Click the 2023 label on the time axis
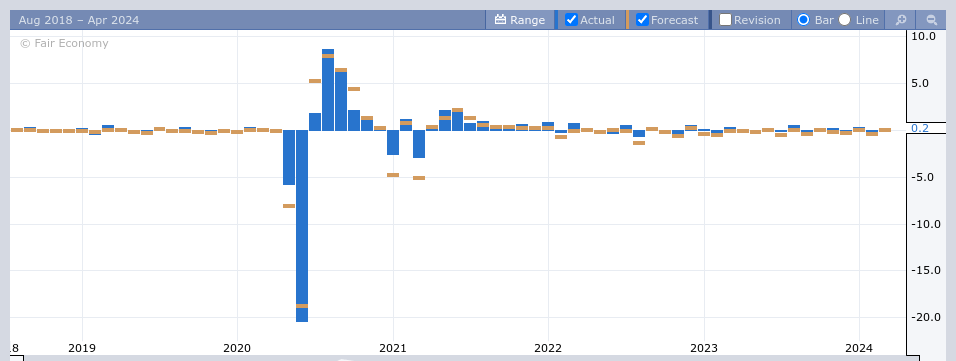 [x=703, y=348]
